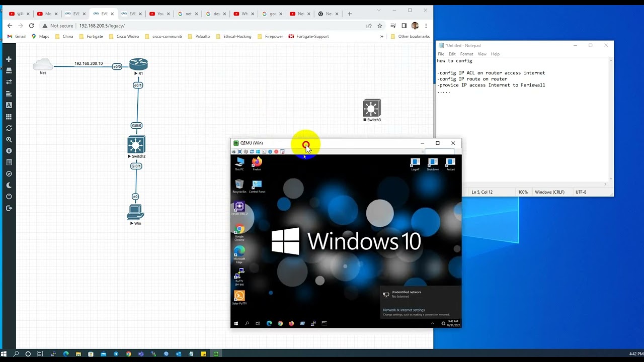
Task: Open the Paloalto bookmarks folder
Action: pyautogui.click(x=199, y=36)
